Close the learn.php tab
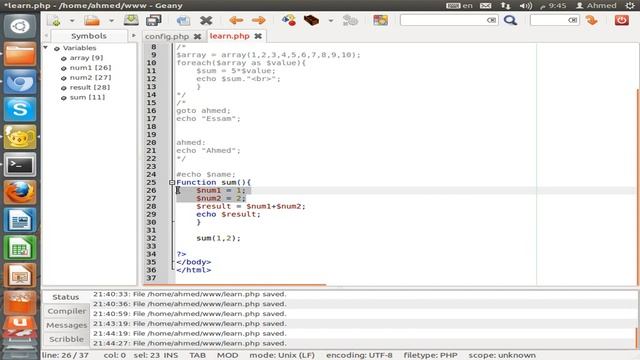The width and height of the screenshot is (640, 360). click(258, 36)
